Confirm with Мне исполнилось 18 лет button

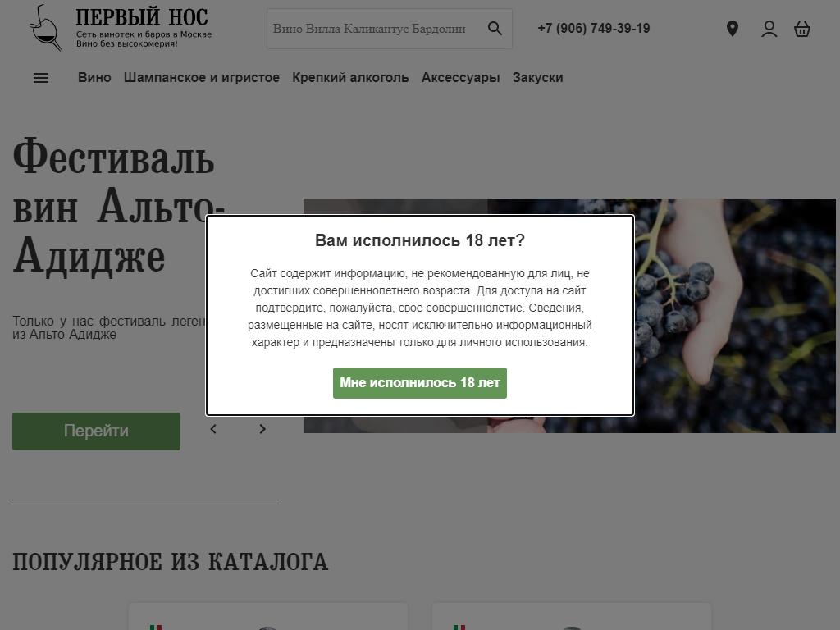point(420,383)
